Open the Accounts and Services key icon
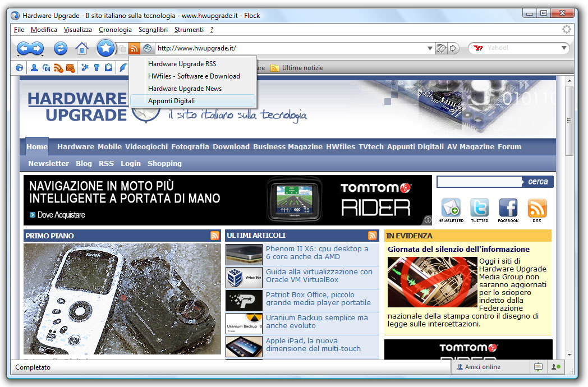The height and width of the screenshot is (387, 588). coord(97,68)
